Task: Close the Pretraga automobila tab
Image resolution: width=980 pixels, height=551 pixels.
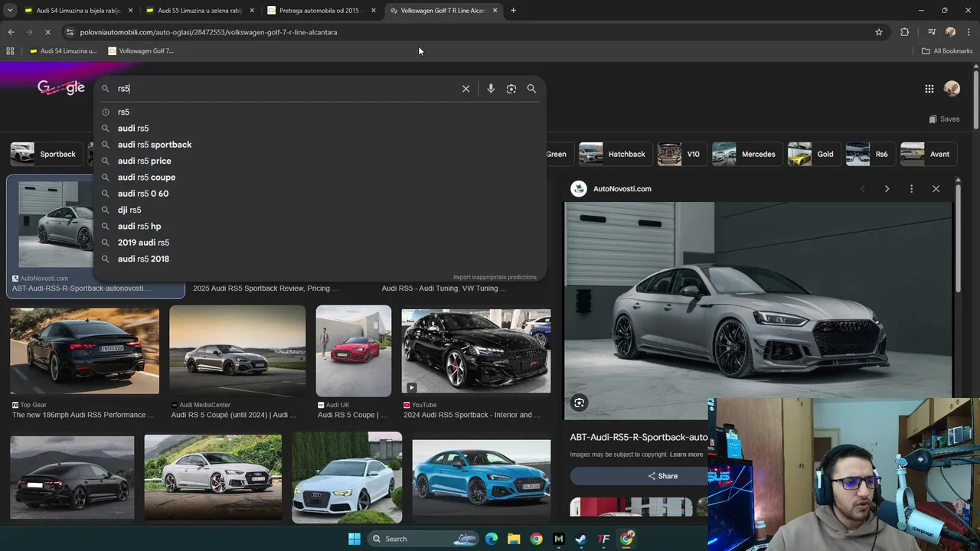Action: pos(374,11)
